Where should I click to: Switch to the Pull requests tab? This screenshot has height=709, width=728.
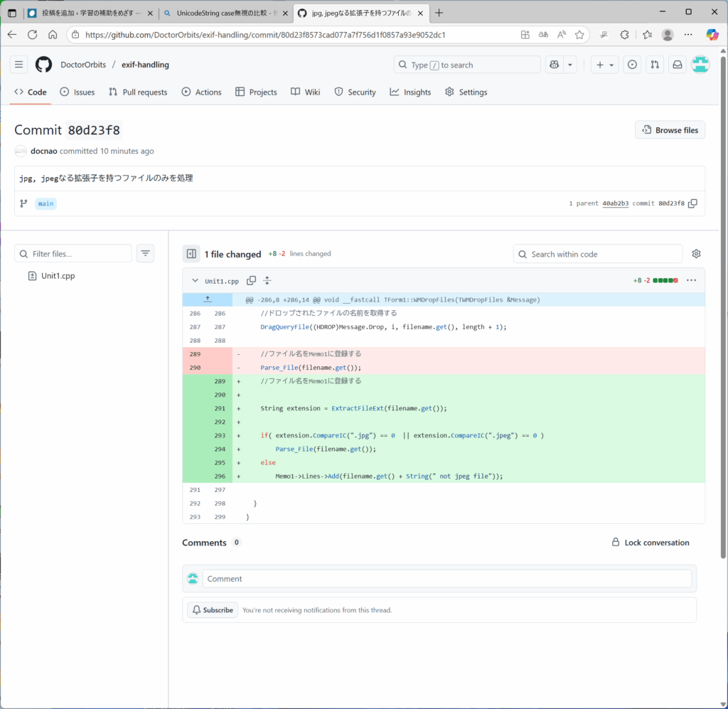[138, 92]
